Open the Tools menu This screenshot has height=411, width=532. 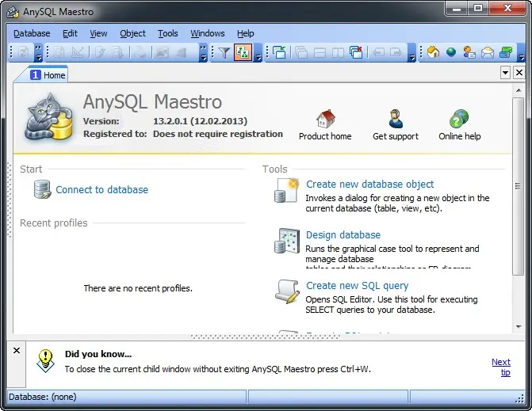(x=167, y=33)
